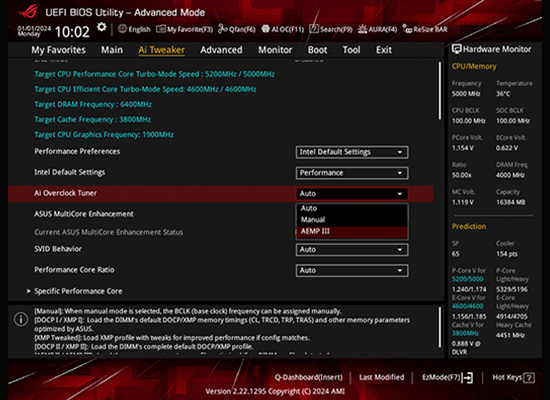The width and height of the screenshot is (550, 400).
Task: Collapse the Ai Overclock Tuner dropdown
Action: click(x=352, y=194)
